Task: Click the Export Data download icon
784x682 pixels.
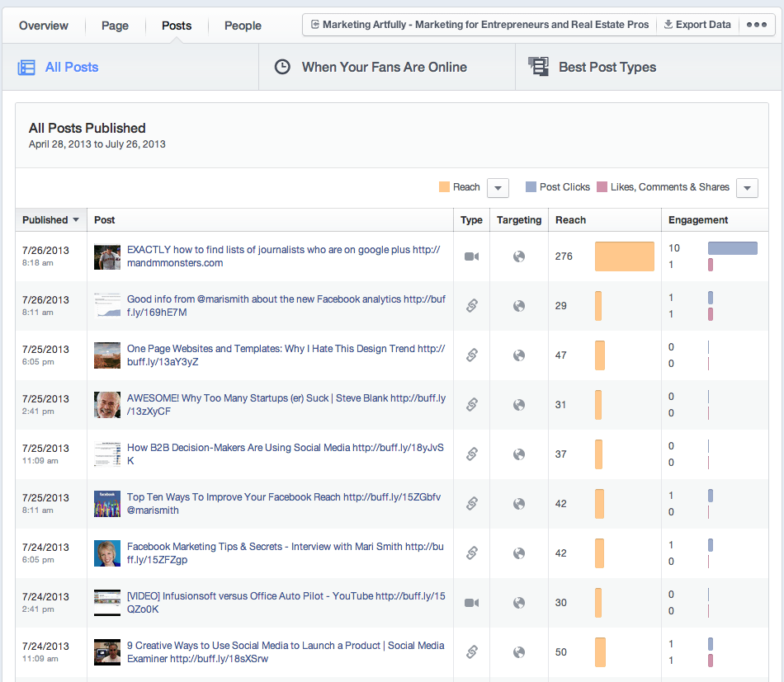Action: coord(668,25)
